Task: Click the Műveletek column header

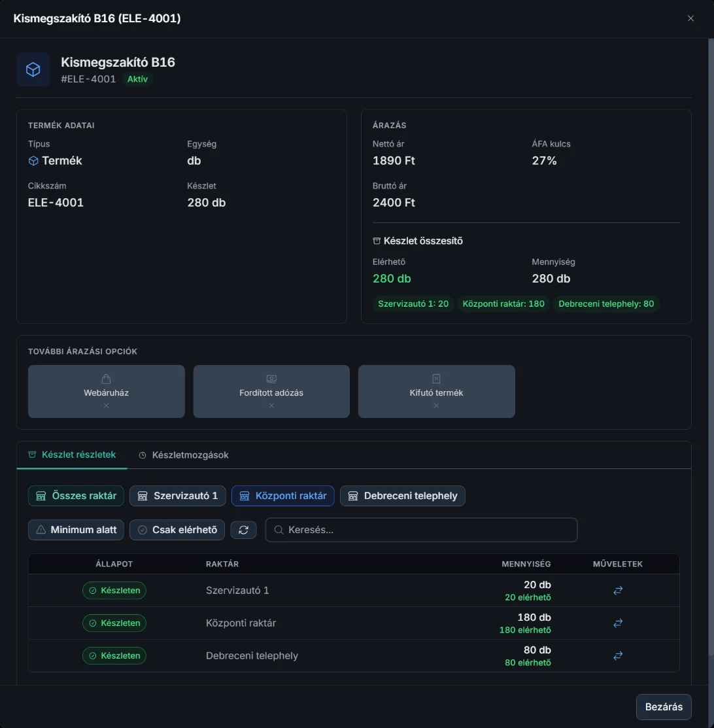Action: click(617, 564)
